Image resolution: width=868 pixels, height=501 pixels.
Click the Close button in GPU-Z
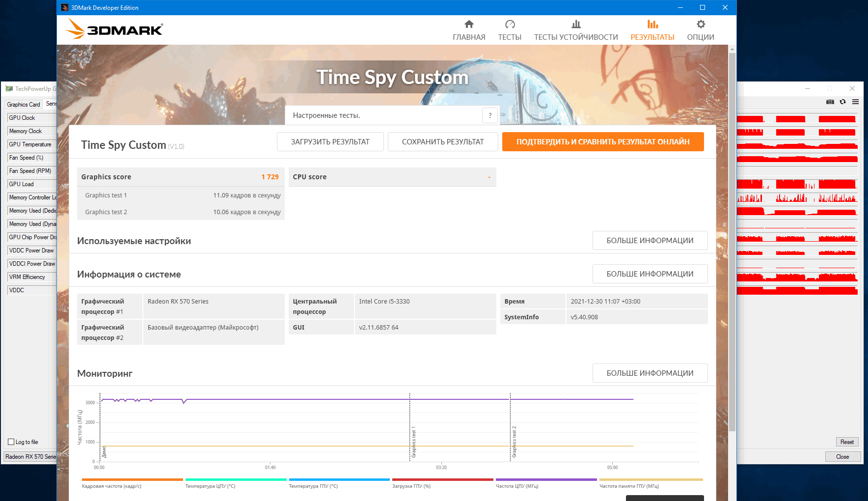(842, 457)
